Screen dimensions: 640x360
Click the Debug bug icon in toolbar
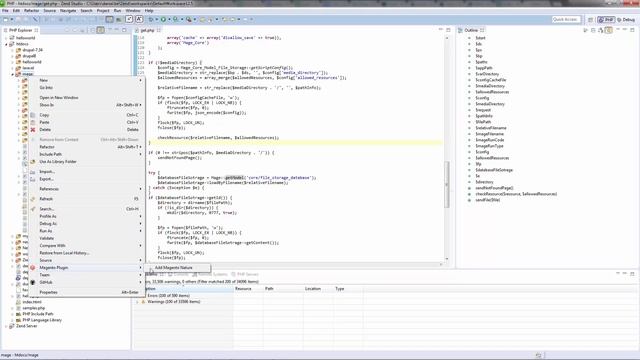(151, 19)
